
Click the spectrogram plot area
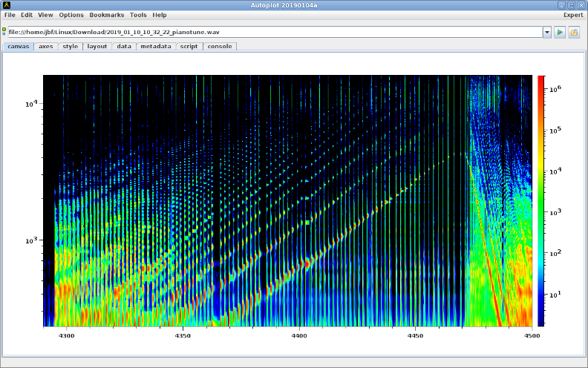pos(287,201)
